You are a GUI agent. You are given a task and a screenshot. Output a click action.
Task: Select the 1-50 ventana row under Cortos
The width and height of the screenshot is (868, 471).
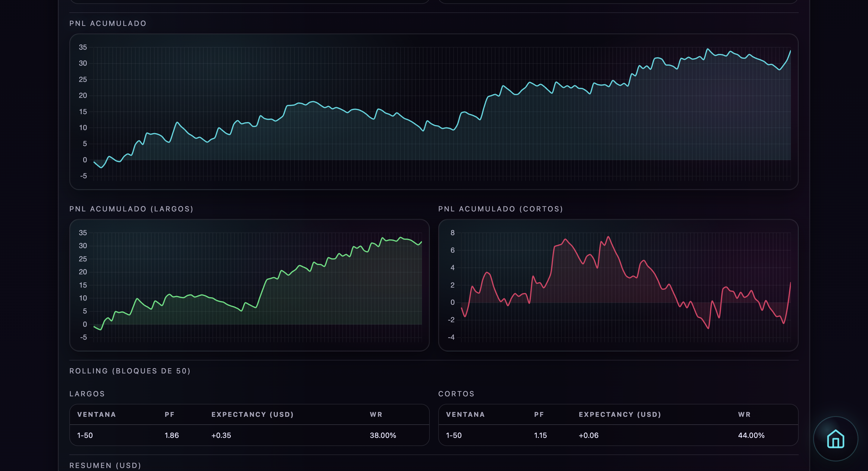[454, 435]
